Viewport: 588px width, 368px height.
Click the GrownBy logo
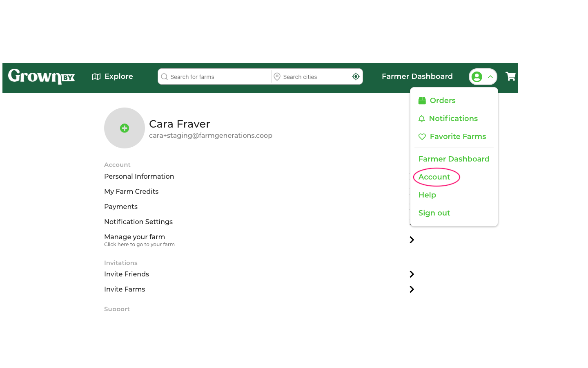click(41, 76)
